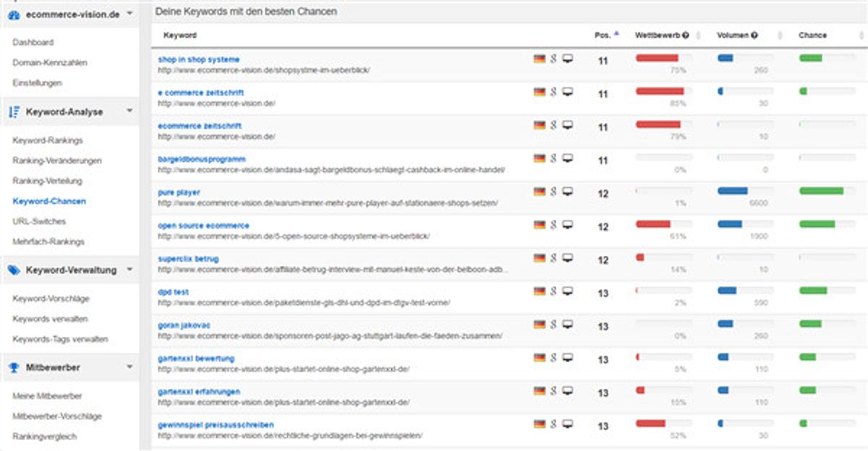Click the Keyword-Analyse sort icon in sidebar

pos(14,112)
